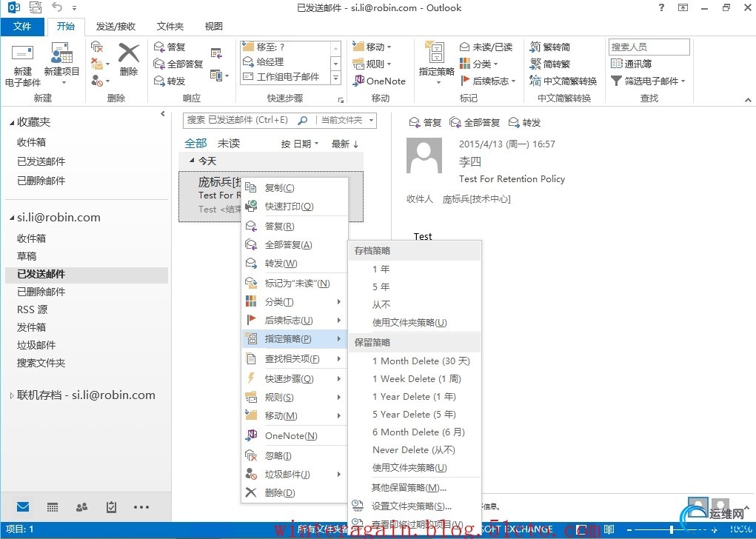Click Simplified-to-Traditional (简转繁) icon

[x=535, y=64]
